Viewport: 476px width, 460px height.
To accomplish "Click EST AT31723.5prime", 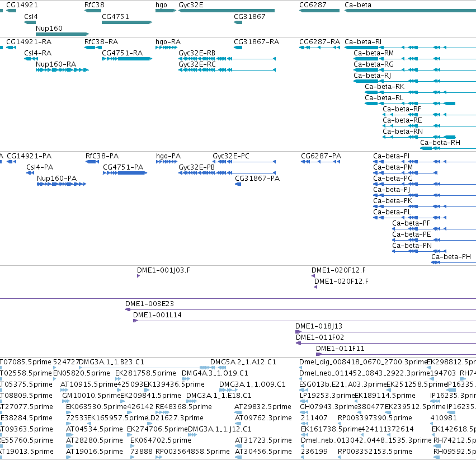I will click(263, 441).
